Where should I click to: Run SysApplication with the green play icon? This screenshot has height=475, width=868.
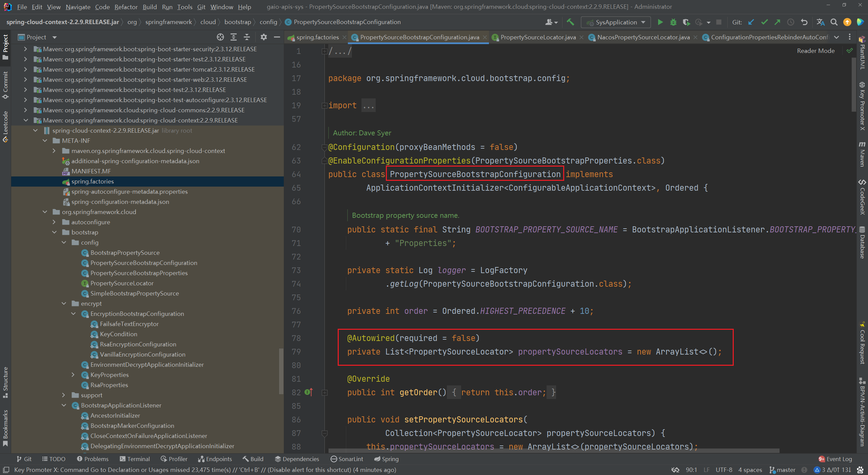click(x=660, y=22)
